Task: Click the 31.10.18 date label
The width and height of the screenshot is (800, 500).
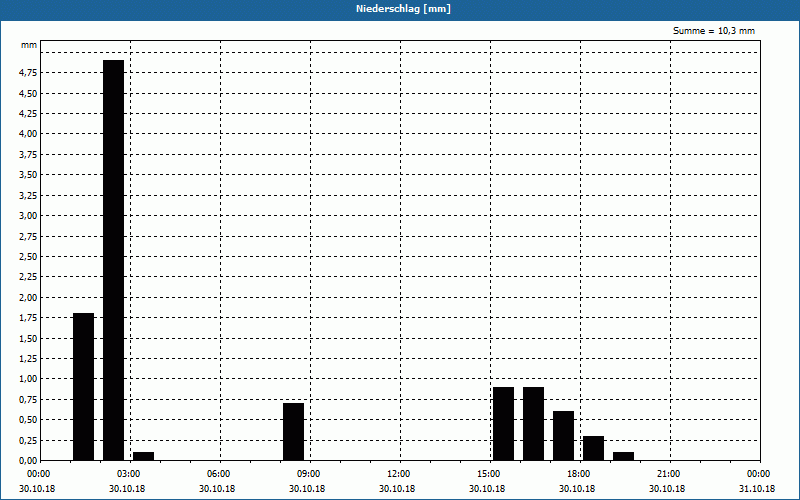Action: coord(757,489)
